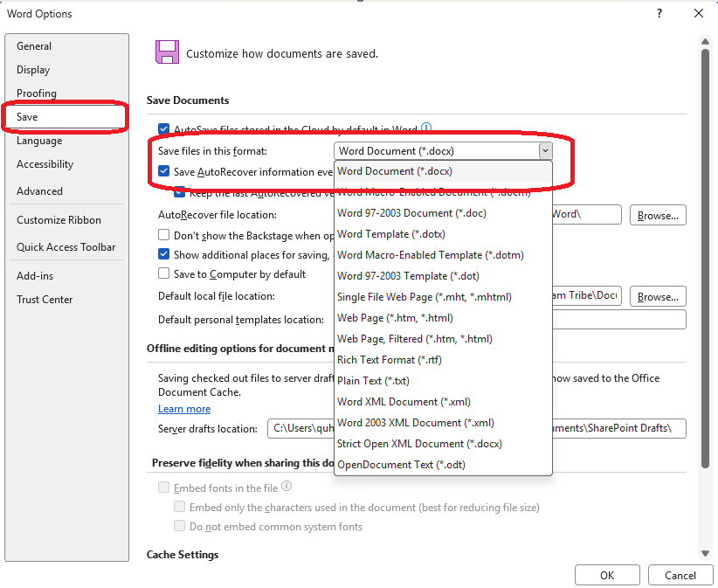Open the General options category
Screen dimensions: 718x588
[66, 46]
